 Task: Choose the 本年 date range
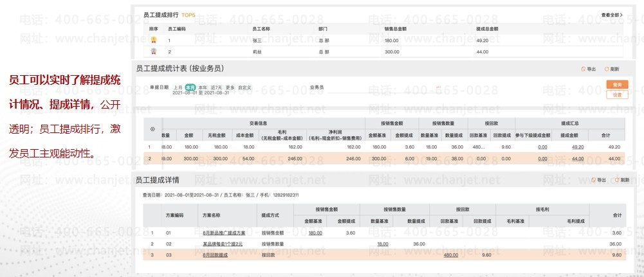pyautogui.click(x=203, y=87)
